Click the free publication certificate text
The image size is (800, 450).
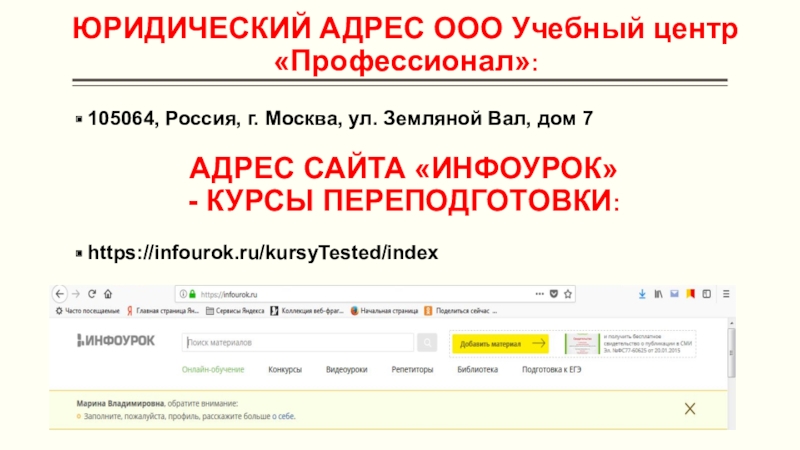(647, 344)
